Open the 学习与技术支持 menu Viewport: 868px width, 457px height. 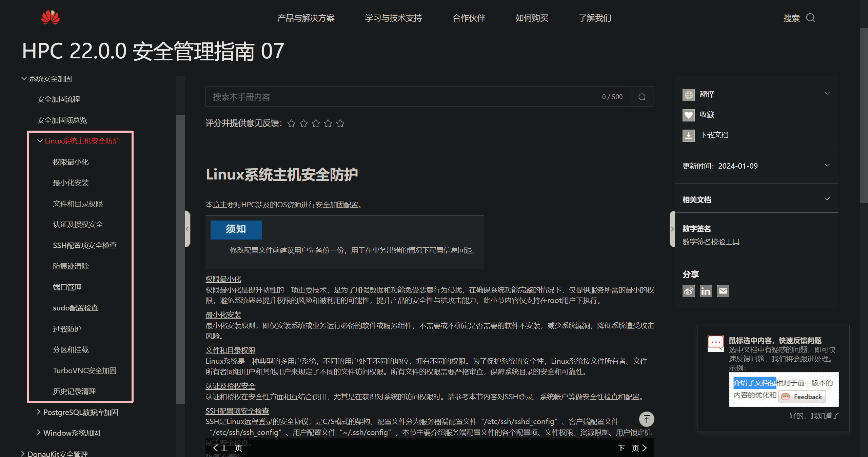[393, 18]
